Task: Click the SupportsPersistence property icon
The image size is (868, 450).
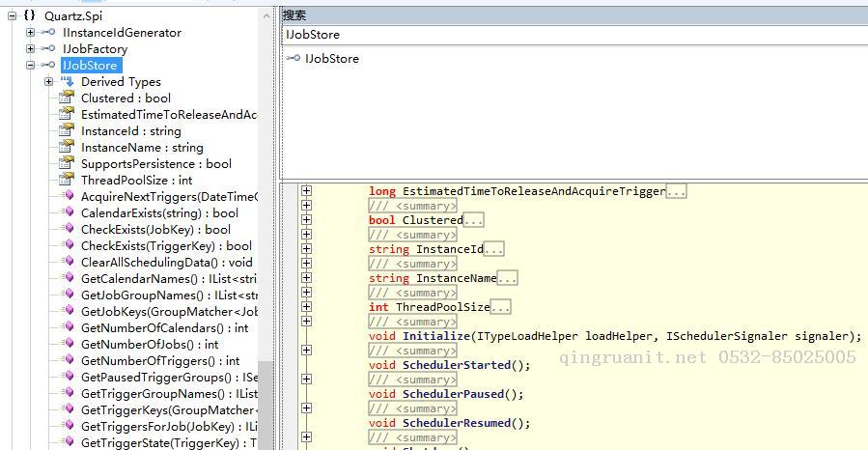Action: click(67, 163)
